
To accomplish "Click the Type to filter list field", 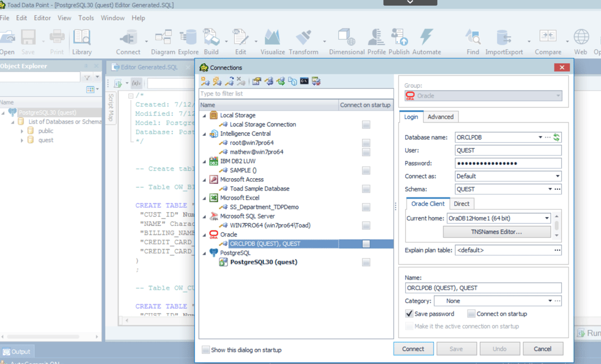I will [296, 93].
